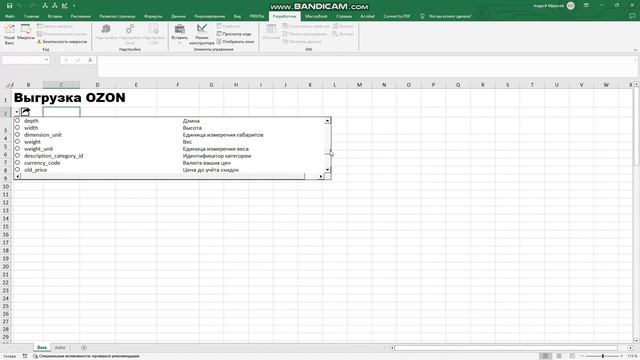Viewport: 640px width, 360px height.
Task: Collapse the ribbon with the chevron
Action: pos(635,50)
